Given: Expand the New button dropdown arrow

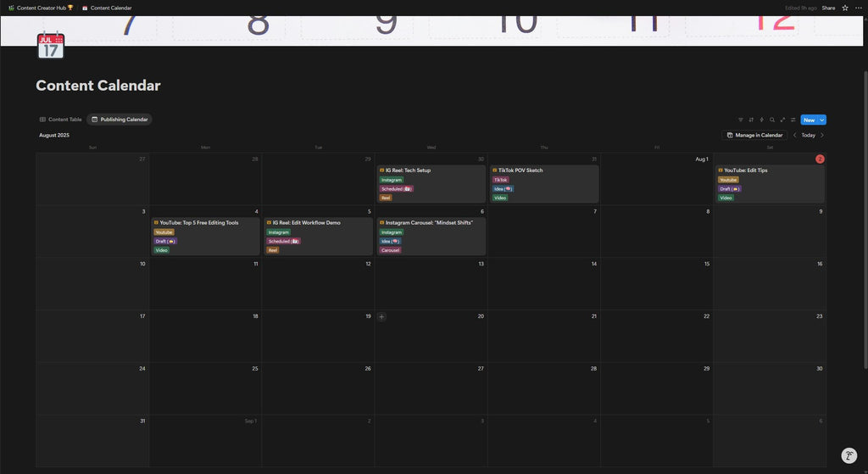Looking at the screenshot, I should 822,120.
